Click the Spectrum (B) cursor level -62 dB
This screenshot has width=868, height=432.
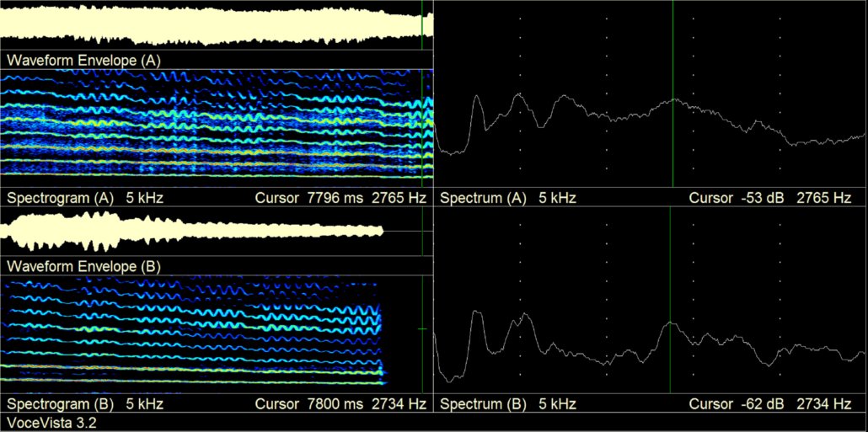(763, 404)
